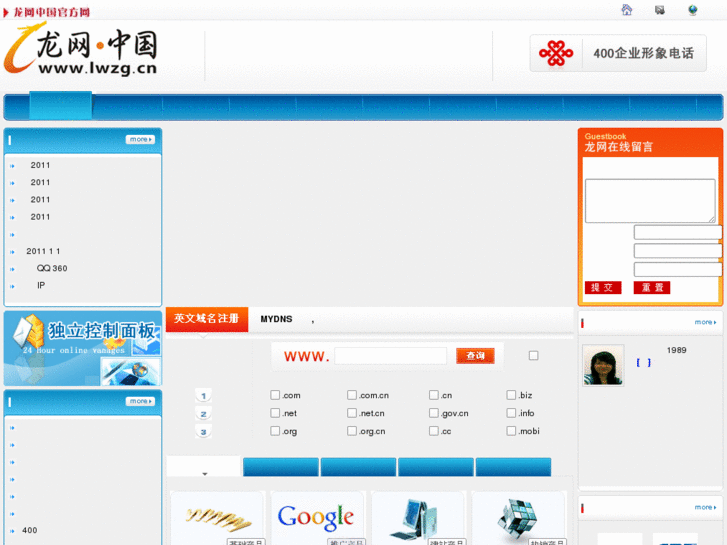Screen dimensions: 727x545
Task: Open the "2011 1 1" news item
Action: 43,251
